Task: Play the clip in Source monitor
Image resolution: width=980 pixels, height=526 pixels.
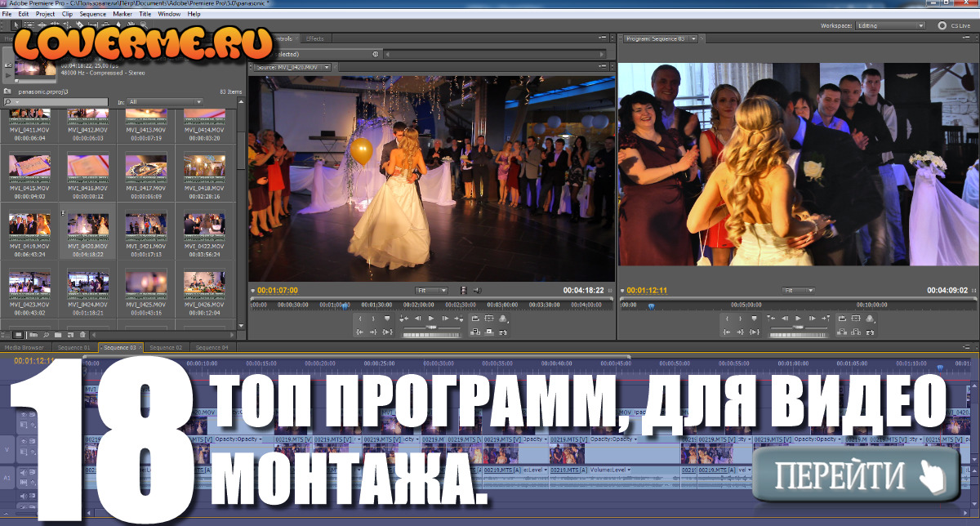Action: pyautogui.click(x=431, y=319)
